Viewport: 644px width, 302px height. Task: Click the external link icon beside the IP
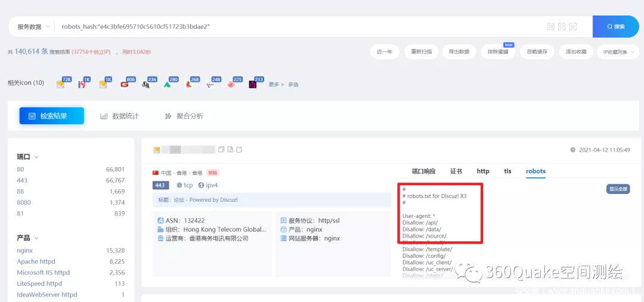click(239, 149)
